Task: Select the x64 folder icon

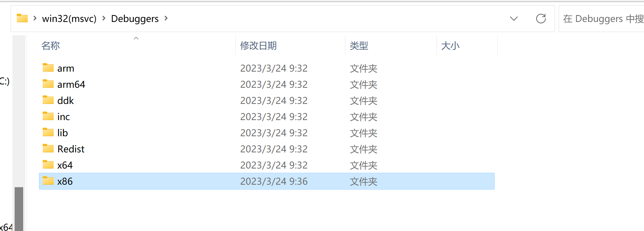Action: (x=48, y=165)
